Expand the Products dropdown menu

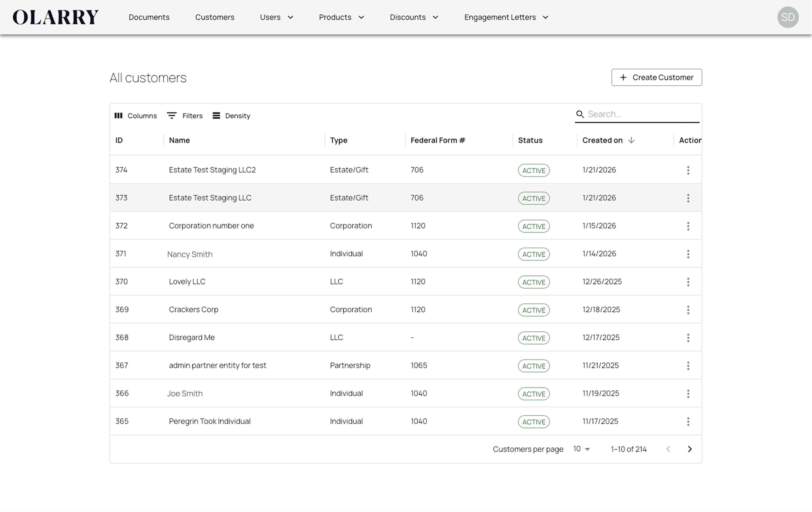pos(341,17)
